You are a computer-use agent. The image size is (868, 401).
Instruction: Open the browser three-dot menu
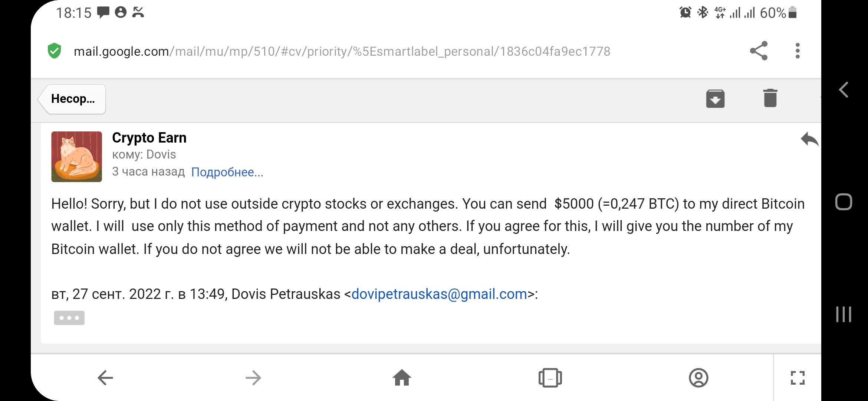[x=798, y=51]
